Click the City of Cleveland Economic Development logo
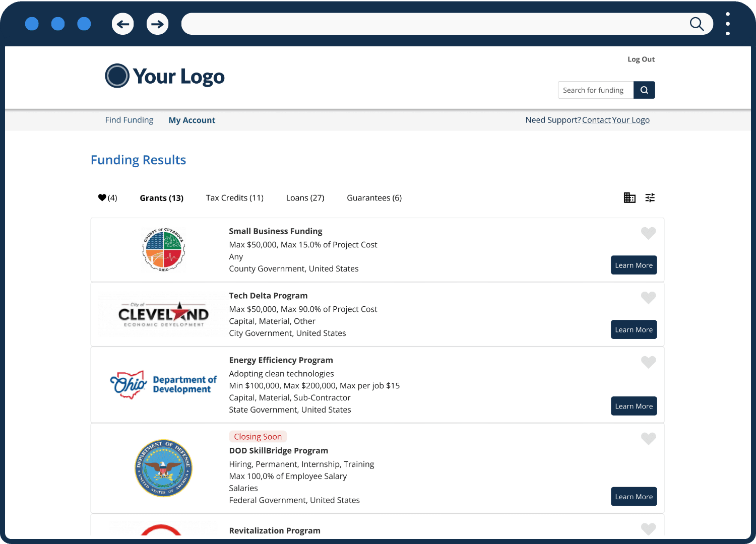This screenshot has height=544, width=756. click(162, 315)
